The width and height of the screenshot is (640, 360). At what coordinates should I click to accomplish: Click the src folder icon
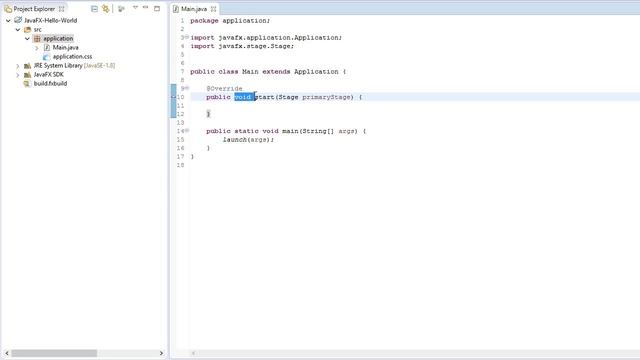point(27,29)
